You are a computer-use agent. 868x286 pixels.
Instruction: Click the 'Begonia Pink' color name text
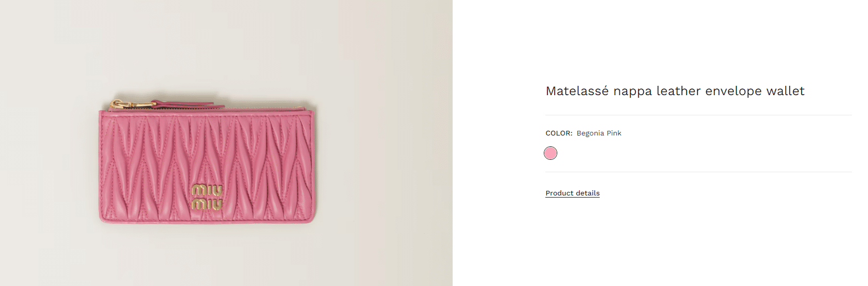pyautogui.click(x=599, y=133)
